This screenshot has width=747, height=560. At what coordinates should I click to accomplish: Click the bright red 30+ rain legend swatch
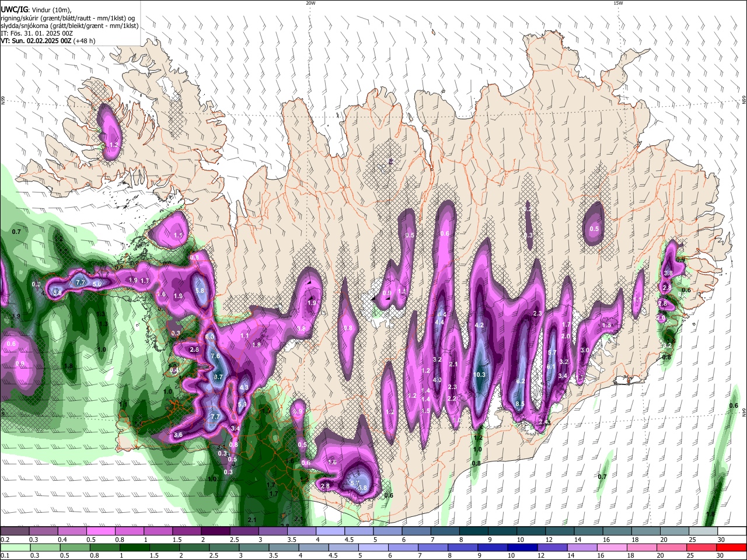click(731, 547)
